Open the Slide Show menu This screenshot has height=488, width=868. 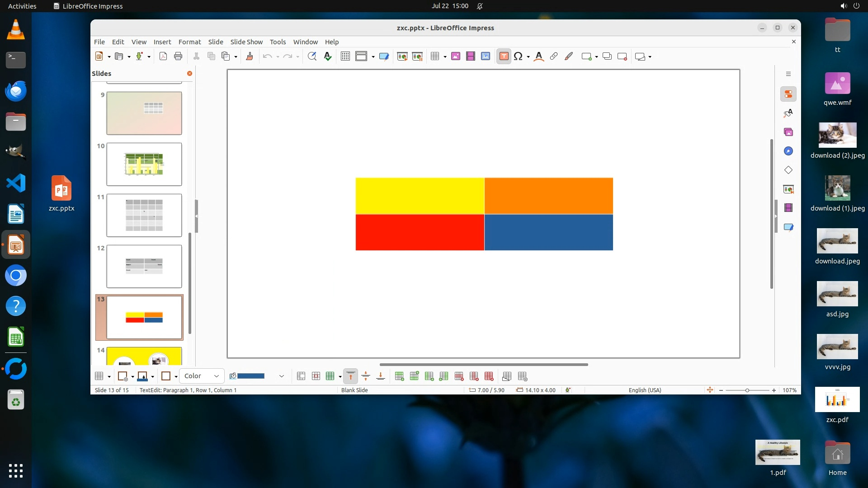[x=246, y=42]
